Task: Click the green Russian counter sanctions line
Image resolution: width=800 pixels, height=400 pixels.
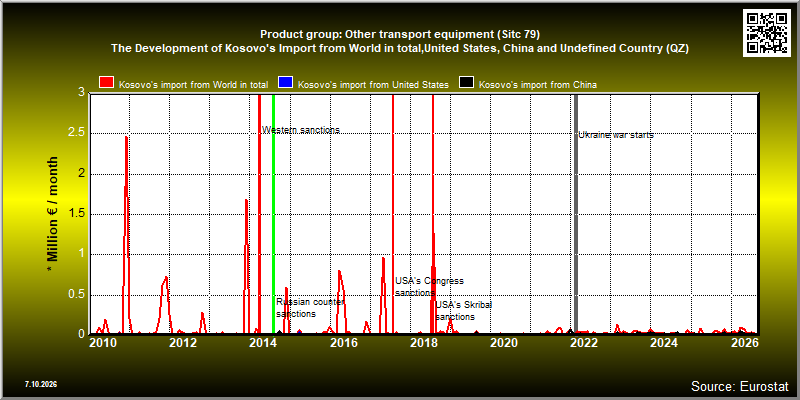Action: [273, 213]
